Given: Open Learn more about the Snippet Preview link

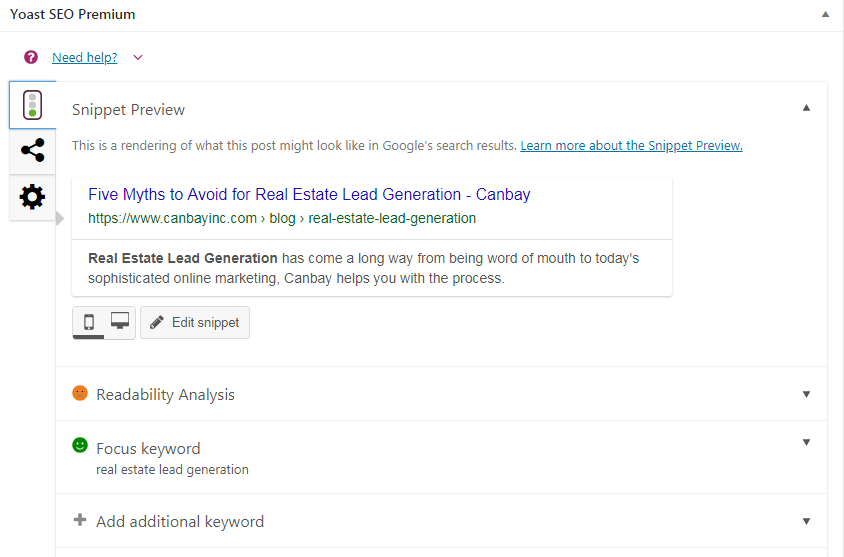Looking at the screenshot, I should tap(631, 145).
